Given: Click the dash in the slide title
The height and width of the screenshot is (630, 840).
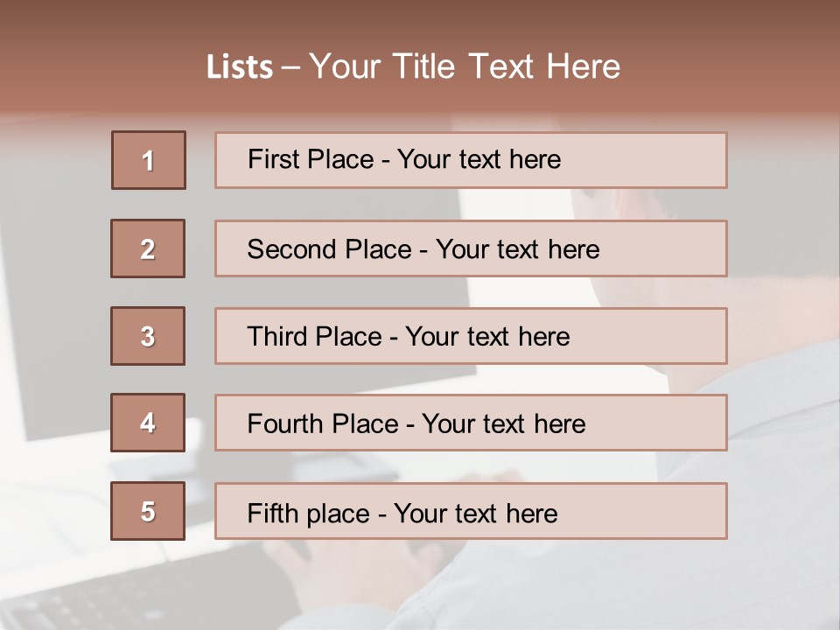Looking at the screenshot, I should 290,67.
